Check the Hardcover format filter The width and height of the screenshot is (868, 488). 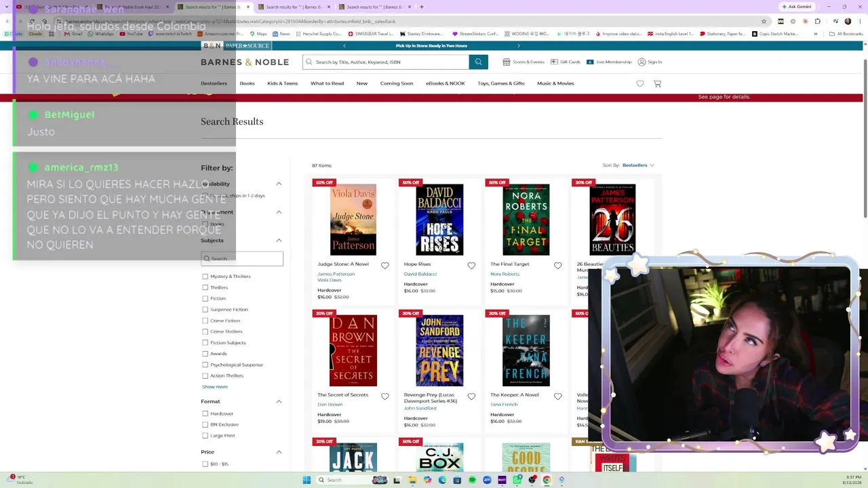[205, 413]
